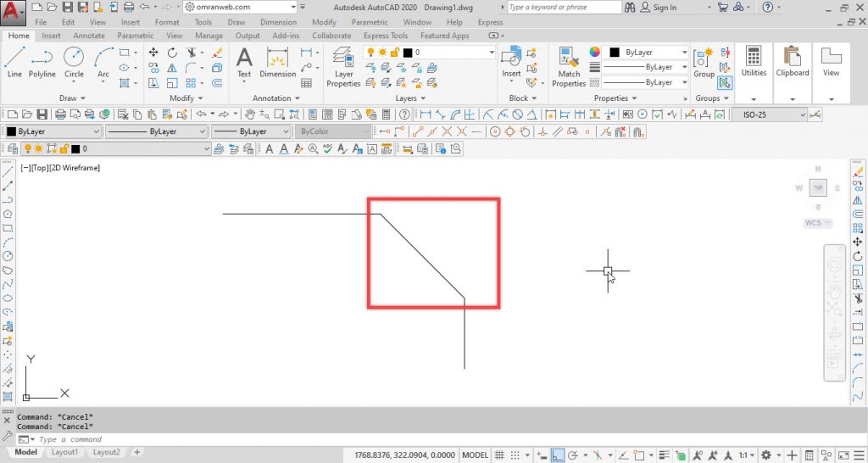Select the Line tool in ribbon

click(14, 63)
